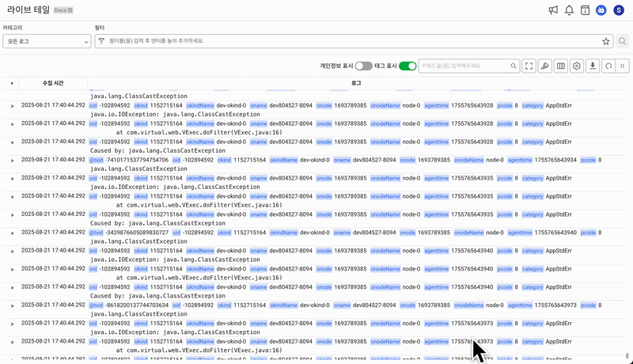
Task: Open the 모든 로그 category dropdown
Action: (47, 41)
